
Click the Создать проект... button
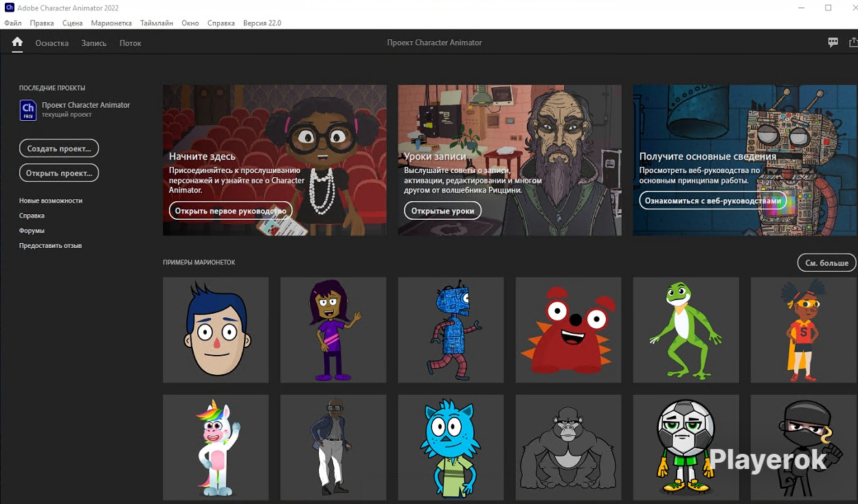(x=59, y=148)
